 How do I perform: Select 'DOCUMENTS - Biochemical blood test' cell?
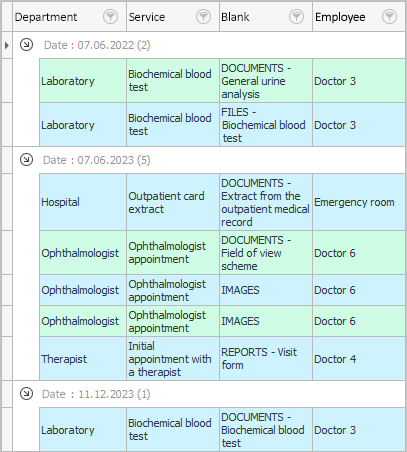pos(266,430)
